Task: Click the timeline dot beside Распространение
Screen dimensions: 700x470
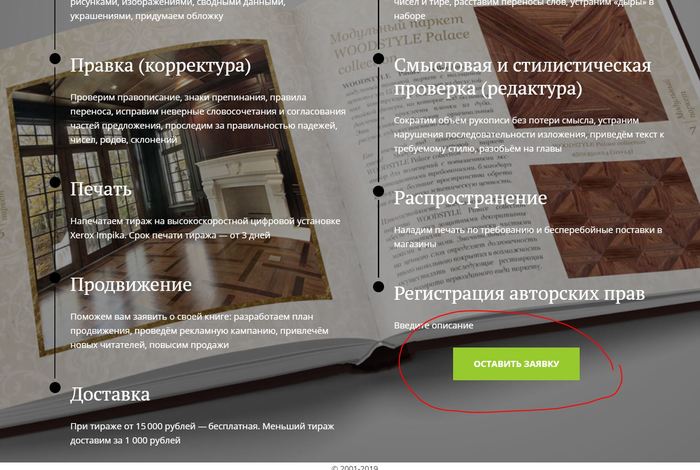Action: coord(378,191)
